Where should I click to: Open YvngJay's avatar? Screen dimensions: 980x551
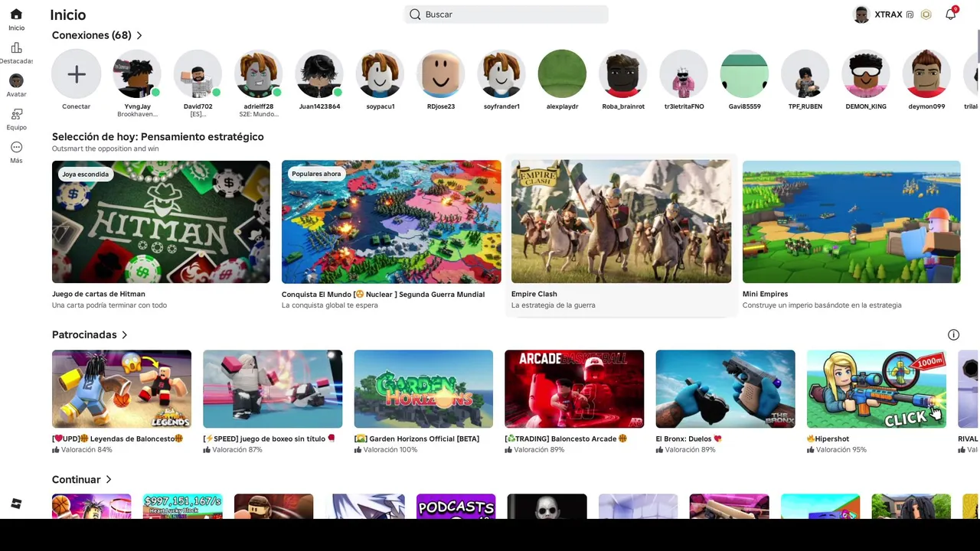tap(137, 74)
